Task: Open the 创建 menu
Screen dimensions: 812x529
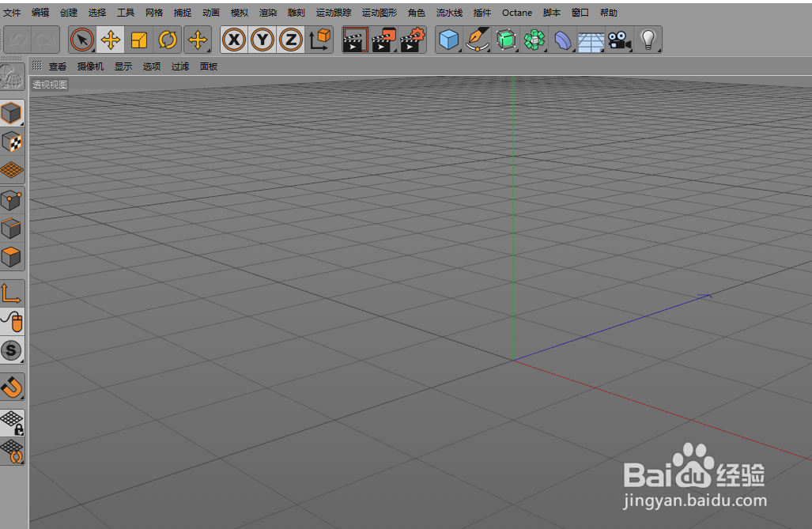Action: tap(68, 13)
